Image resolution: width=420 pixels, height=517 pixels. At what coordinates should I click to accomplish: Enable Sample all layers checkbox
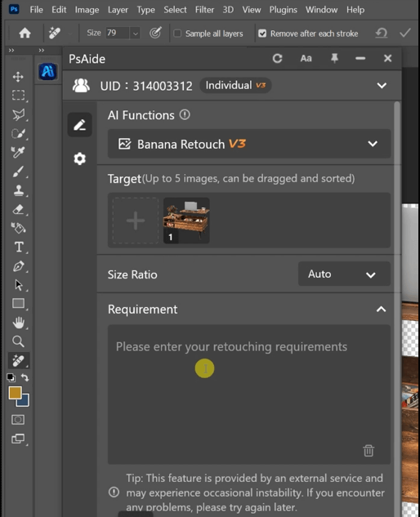pos(177,33)
